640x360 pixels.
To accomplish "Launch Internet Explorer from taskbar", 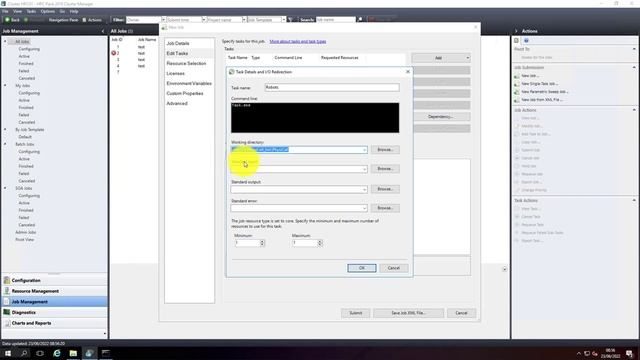I will [x=57, y=353].
